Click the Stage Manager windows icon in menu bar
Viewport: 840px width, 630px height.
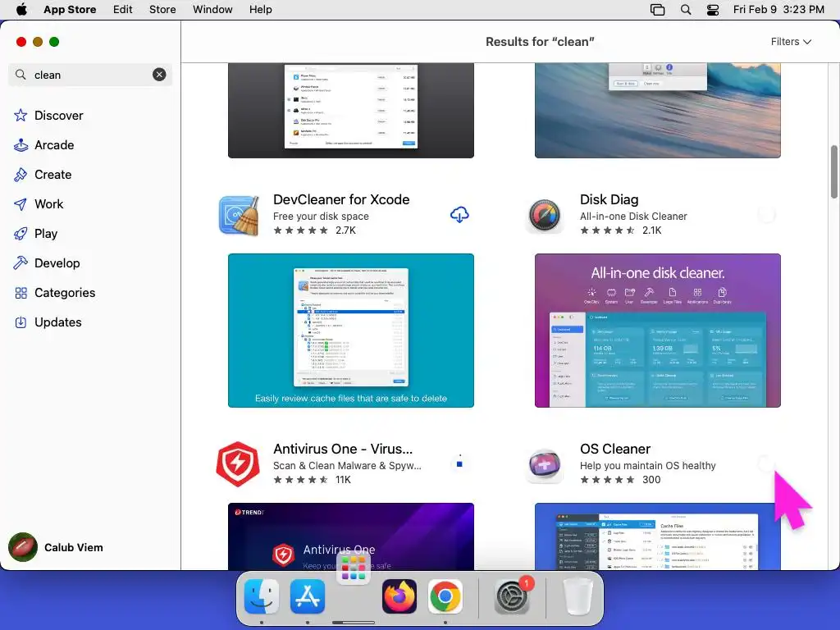(657, 10)
